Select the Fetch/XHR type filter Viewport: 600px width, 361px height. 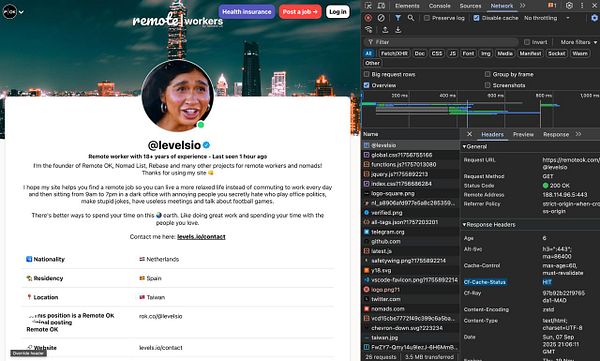click(394, 54)
